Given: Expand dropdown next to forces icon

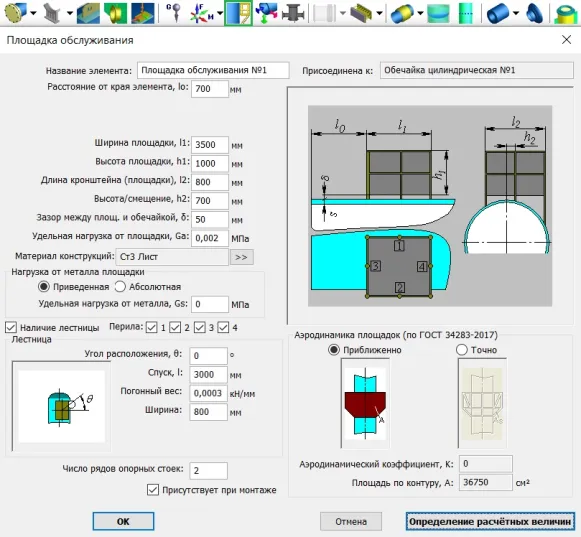Looking at the screenshot, I should point(220,13).
